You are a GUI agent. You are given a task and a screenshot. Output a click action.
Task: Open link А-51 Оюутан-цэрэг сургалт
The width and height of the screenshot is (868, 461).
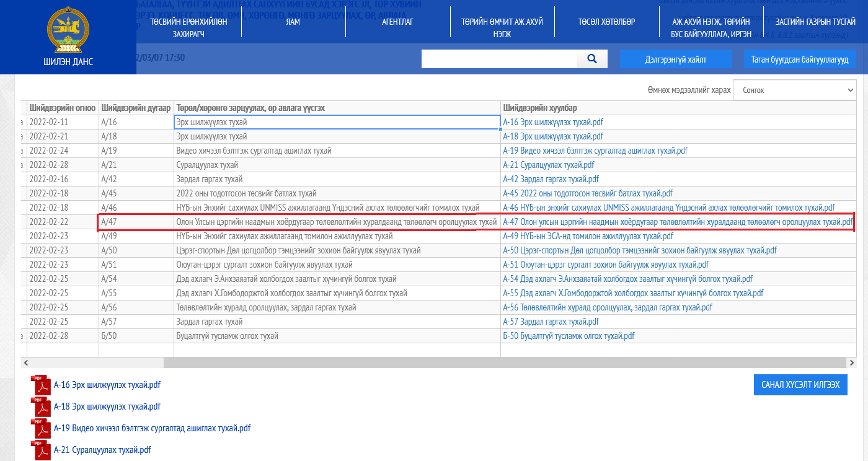point(606,265)
